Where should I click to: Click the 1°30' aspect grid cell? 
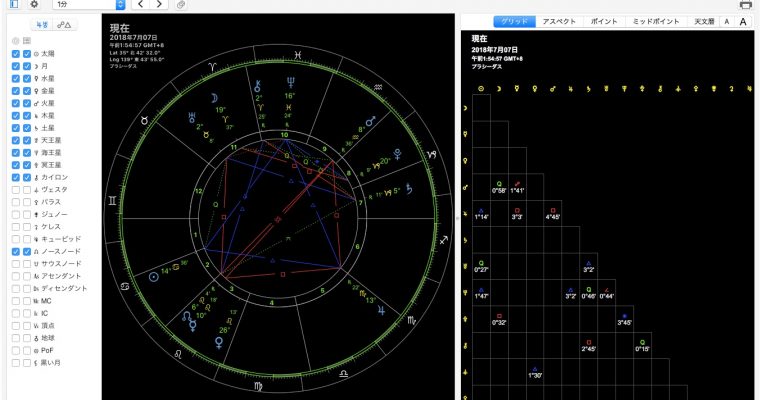tap(535, 372)
